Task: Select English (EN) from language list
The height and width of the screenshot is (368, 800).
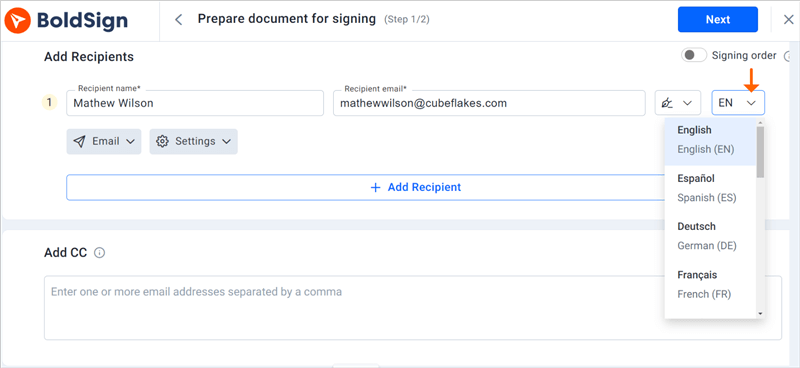Action: click(710, 140)
